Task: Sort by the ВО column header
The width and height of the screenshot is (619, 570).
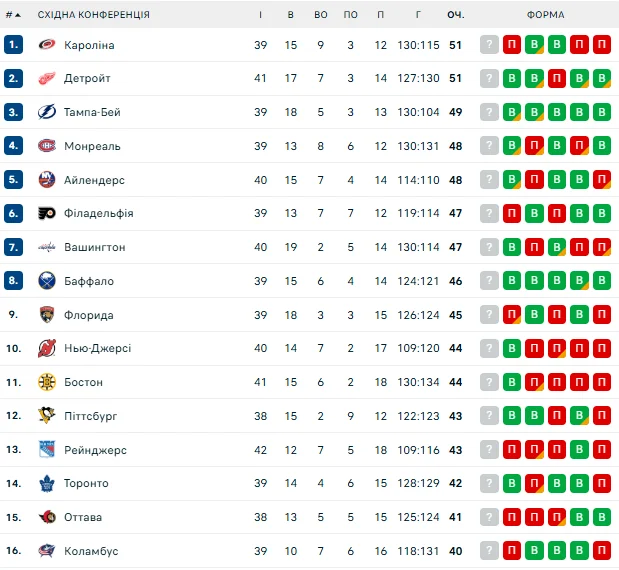Action: [x=320, y=15]
